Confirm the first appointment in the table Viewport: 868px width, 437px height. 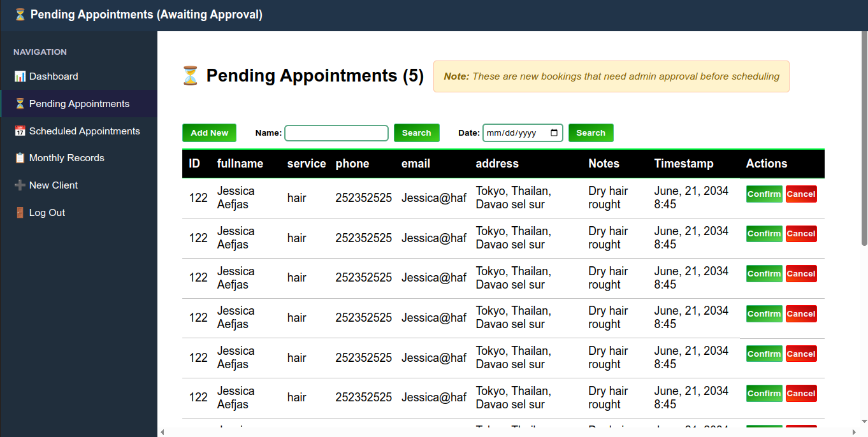pyautogui.click(x=764, y=194)
